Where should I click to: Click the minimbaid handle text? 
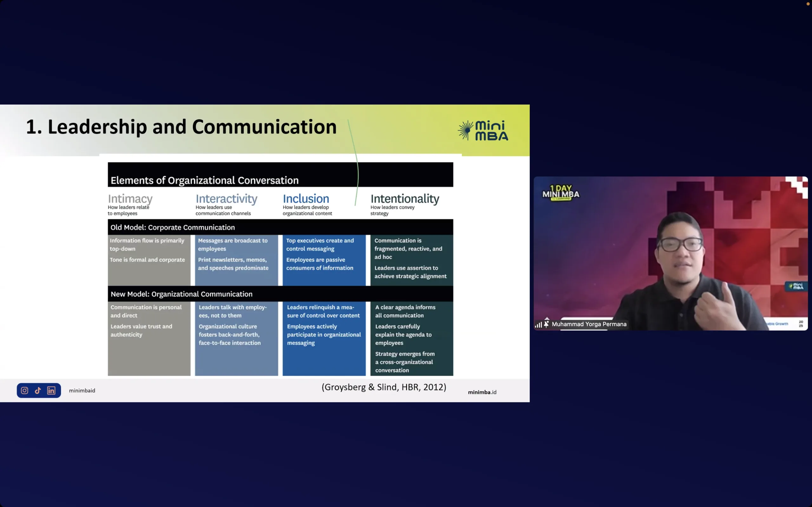point(82,390)
